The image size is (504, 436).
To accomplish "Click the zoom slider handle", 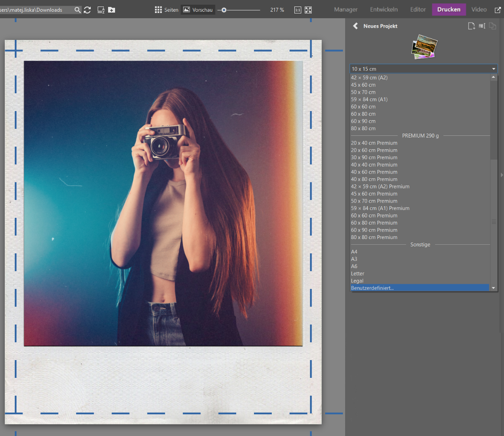I will tap(224, 10).
